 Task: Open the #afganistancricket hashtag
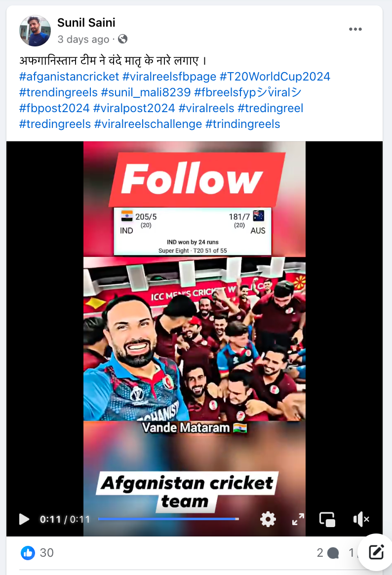click(69, 77)
